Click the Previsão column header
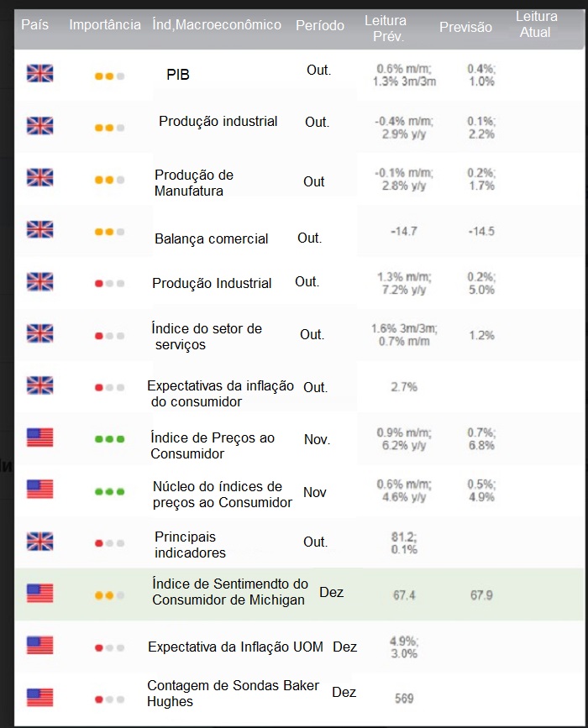588x728 pixels. pyautogui.click(x=465, y=27)
